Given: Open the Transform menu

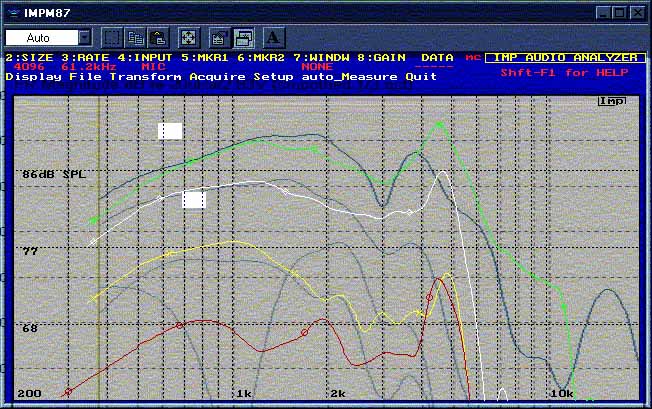Looking at the screenshot, I should tap(146, 77).
